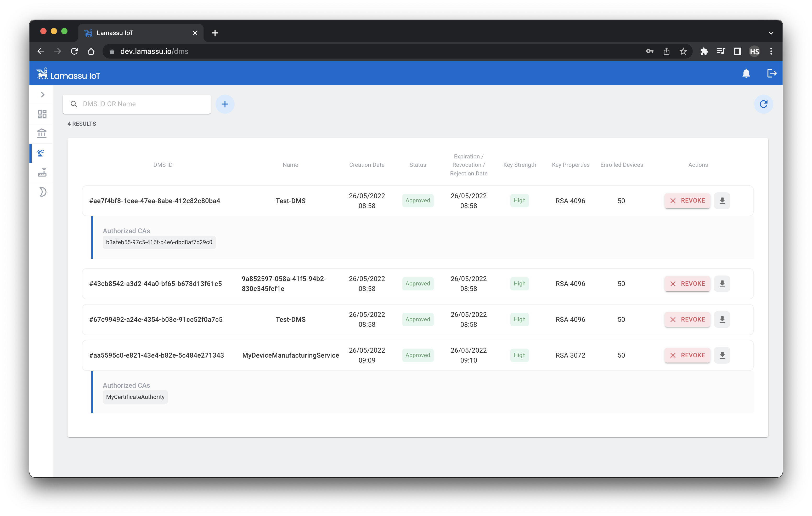Image resolution: width=812 pixels, height=516 pixels.
Task: Click the share page icon
Action: (666, 51)
